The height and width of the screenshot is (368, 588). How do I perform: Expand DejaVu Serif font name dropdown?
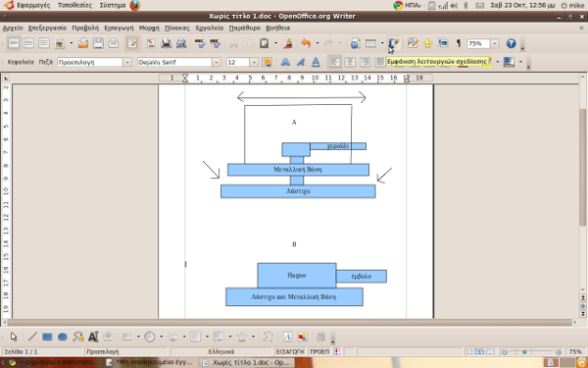pos(217,63)
